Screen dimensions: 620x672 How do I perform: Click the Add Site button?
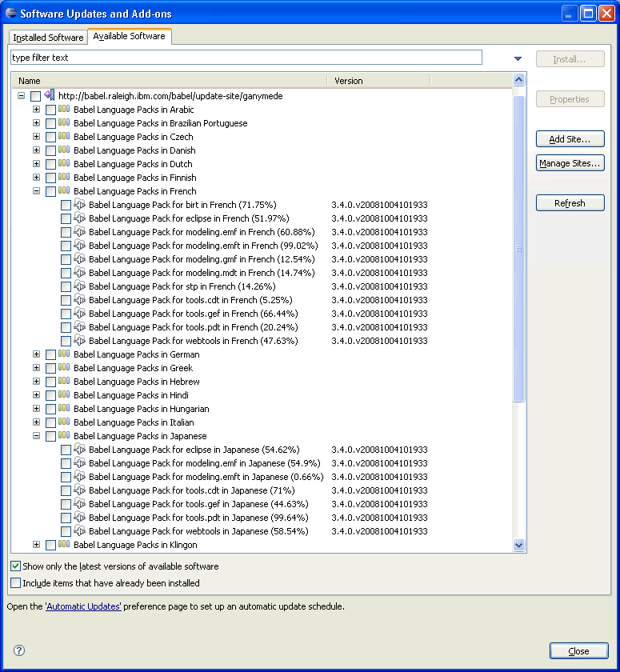pos(570,139)
